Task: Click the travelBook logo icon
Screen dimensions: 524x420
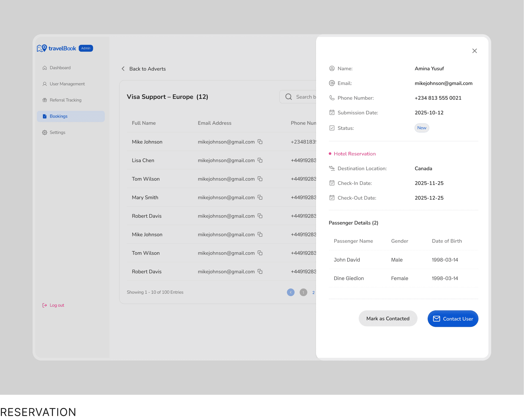Action: pyautogui.click(x=42, y=48)
